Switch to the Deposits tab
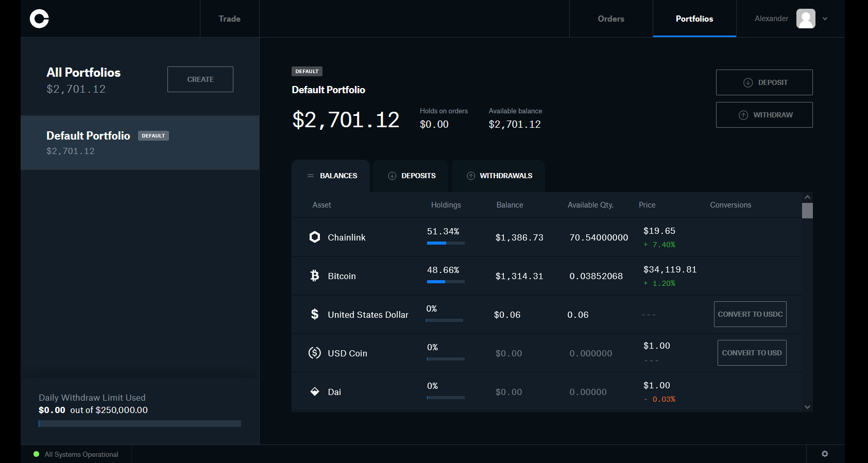 coord(411,176)
